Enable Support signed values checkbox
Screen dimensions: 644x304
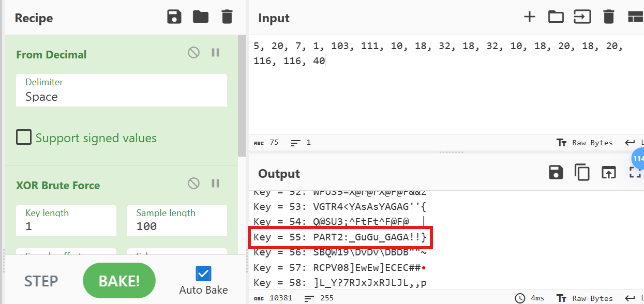pyautogui.click(x=24, y=138)
